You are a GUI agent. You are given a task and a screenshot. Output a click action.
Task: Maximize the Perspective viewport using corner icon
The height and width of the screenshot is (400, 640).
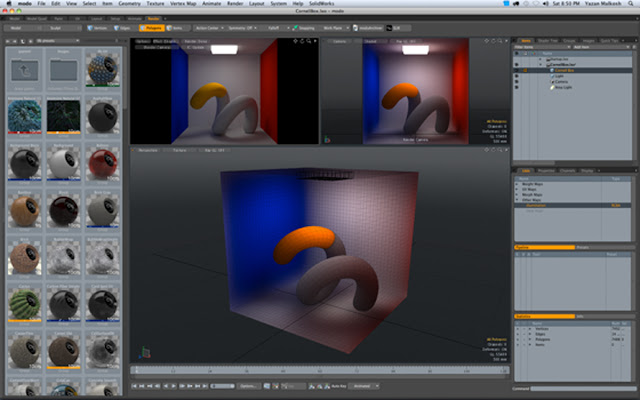[x=506, y=150]
